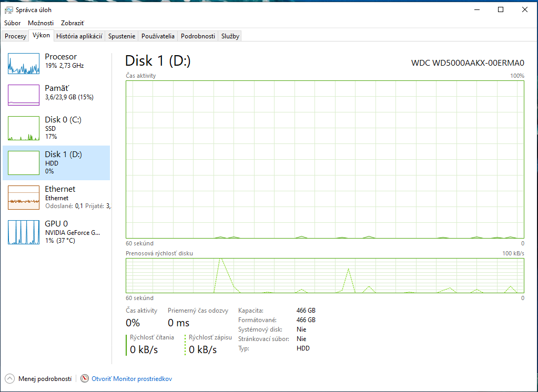538x392 pixels.
Task: Go to the Spustenie tab
Action: pos(122,36)
